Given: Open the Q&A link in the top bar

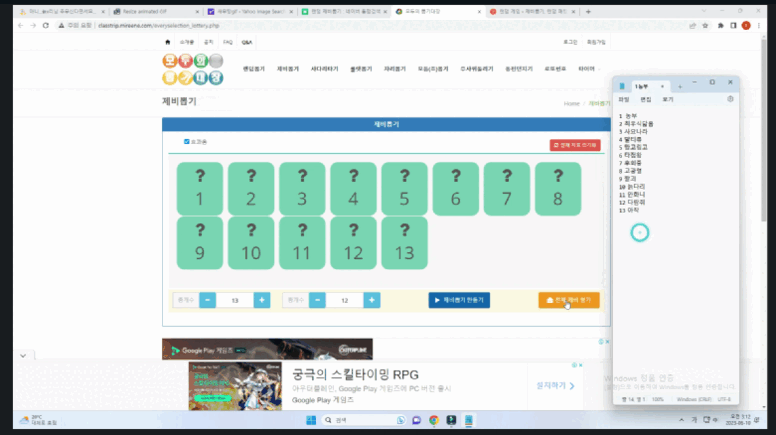Looking at the screenshot, I should point(247,42).
